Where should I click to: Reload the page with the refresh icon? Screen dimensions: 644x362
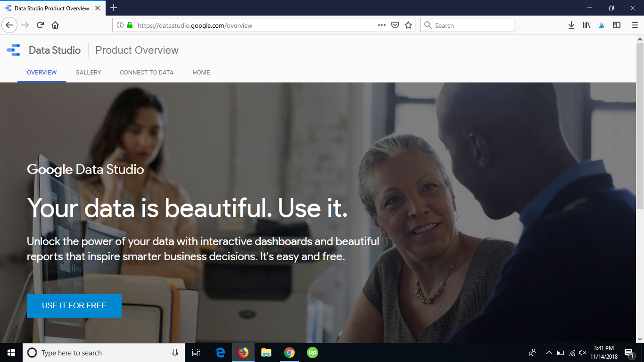pos(40,25)
